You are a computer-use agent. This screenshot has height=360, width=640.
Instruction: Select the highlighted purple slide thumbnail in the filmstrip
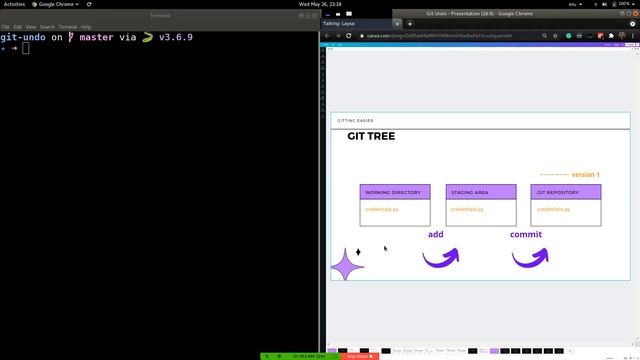pos(494,351)
